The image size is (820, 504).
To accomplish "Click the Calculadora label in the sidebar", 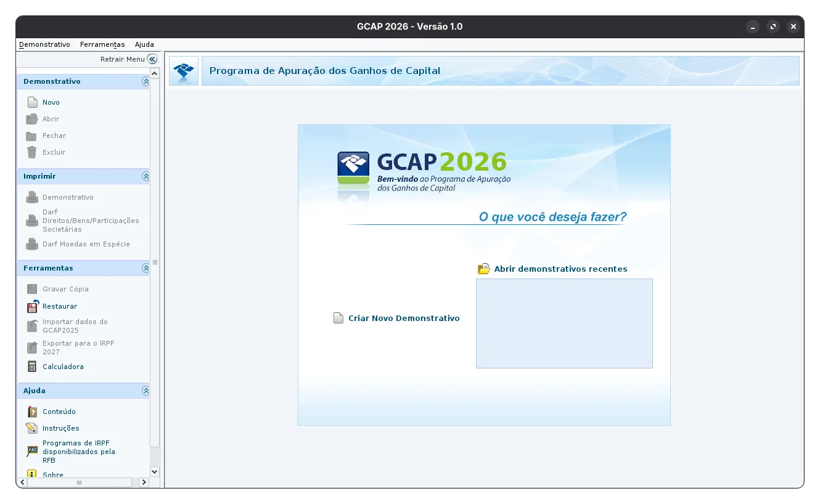I will point(63,367).
